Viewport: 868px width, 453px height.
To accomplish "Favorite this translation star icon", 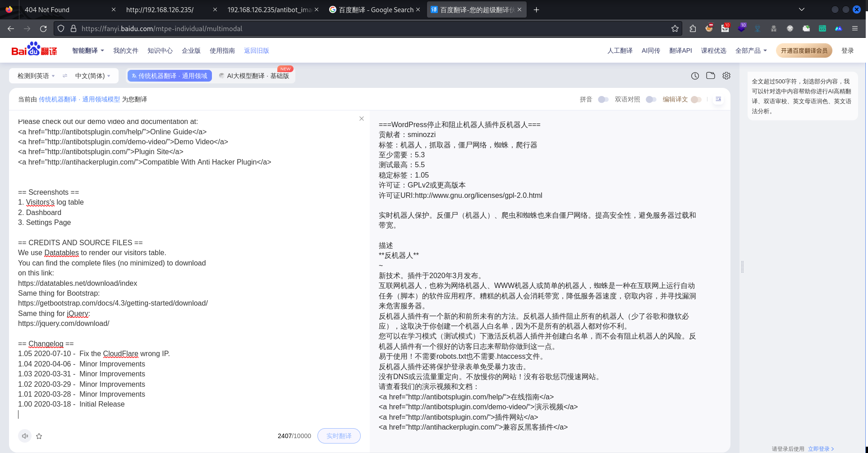I will tap(39, 436).
